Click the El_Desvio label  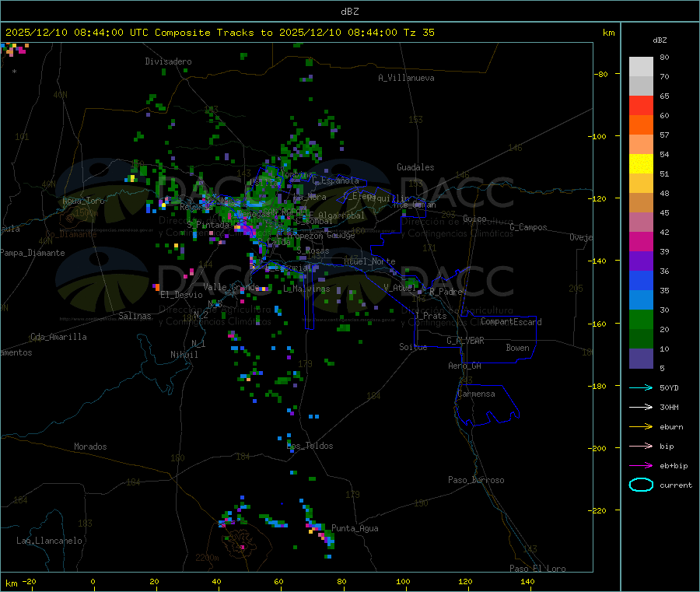(x=182, y=295)
